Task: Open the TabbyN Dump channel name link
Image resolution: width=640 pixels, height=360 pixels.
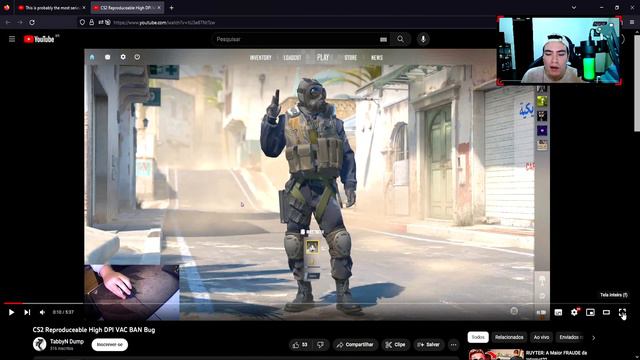Action: tap(67, 341)
